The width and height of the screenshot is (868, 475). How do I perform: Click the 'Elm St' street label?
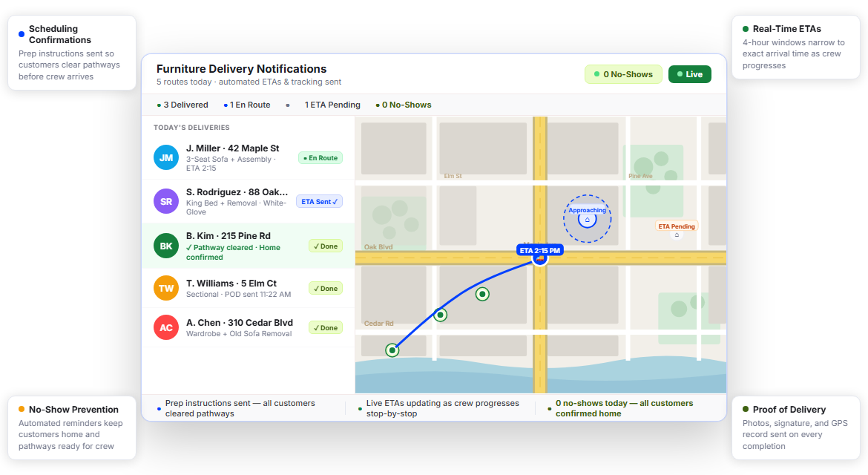coord(453,176)
